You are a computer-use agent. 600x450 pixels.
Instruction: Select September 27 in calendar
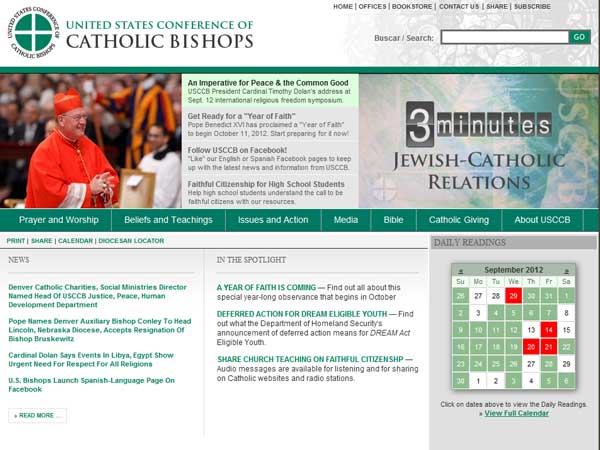coord(531,364)
